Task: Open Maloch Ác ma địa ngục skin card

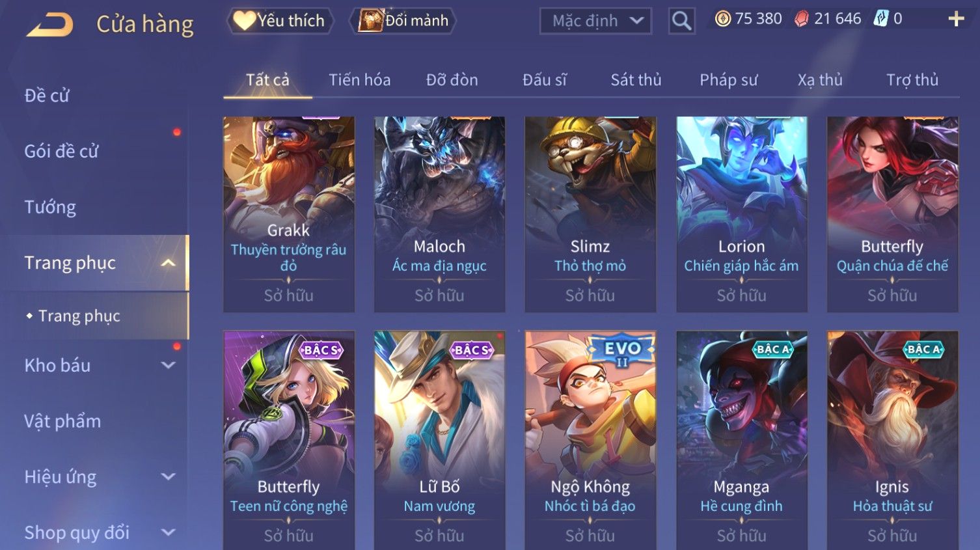Action: [439, 214]
